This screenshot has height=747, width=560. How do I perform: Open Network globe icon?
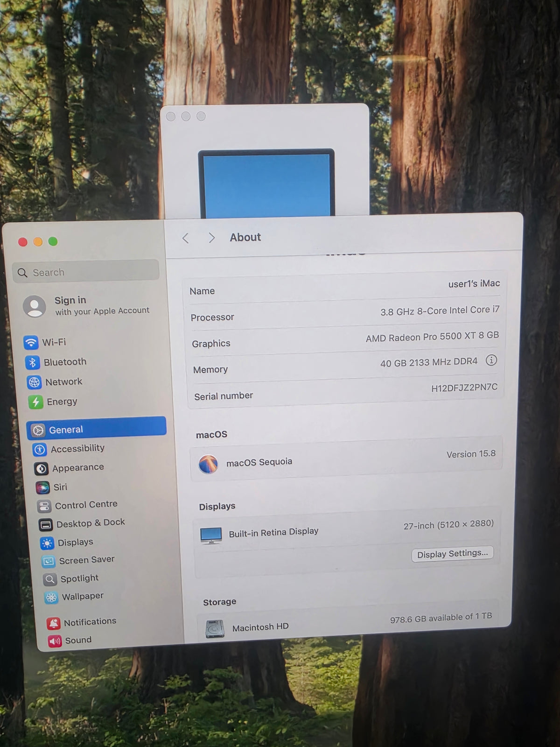pyautogui.click(x=34, y=382)
